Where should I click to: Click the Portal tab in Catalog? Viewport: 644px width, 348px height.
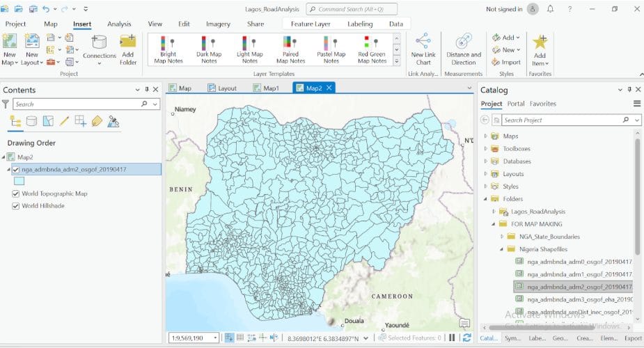(516, 104)
